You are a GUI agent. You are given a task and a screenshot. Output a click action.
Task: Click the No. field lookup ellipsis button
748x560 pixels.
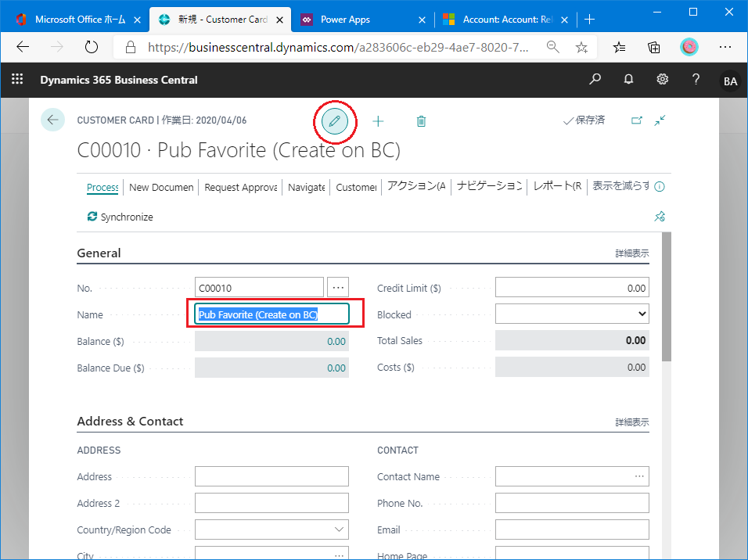point(338,288)
